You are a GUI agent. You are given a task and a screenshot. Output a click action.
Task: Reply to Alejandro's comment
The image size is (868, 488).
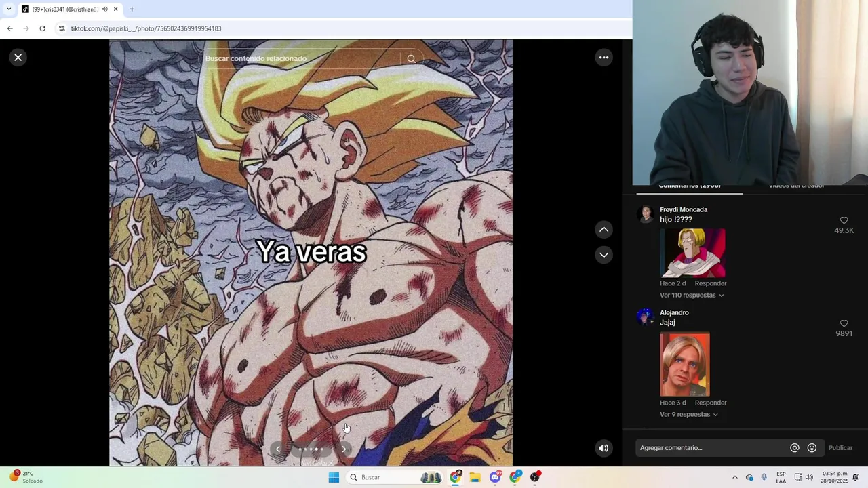coord(710,403)
